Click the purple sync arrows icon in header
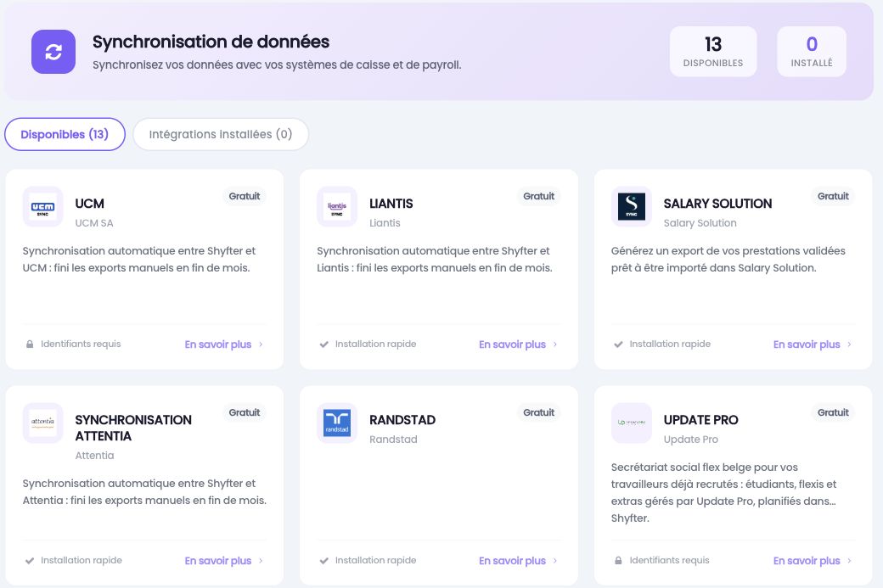 click(x=53, y=52)
